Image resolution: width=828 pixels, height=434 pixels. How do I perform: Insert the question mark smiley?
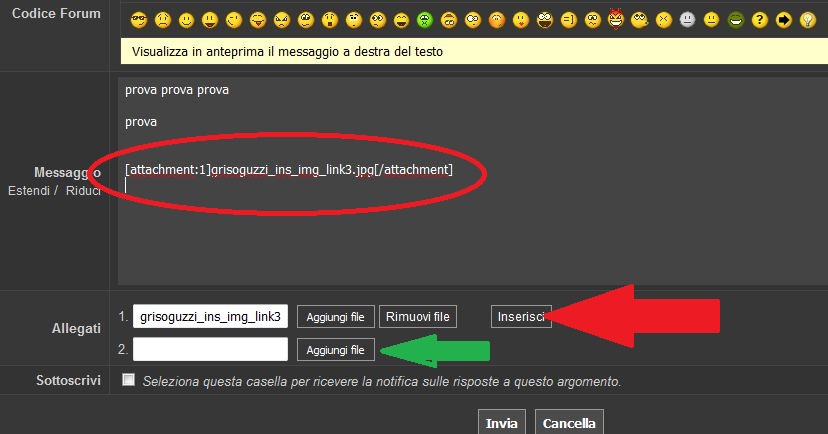coord(759,21)
